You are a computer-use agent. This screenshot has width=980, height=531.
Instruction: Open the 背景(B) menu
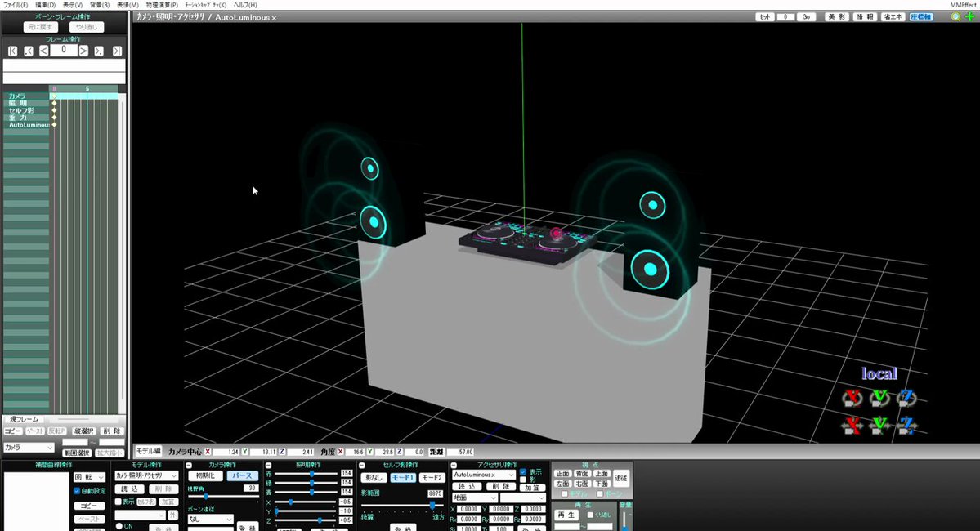(x=100, y=4)
